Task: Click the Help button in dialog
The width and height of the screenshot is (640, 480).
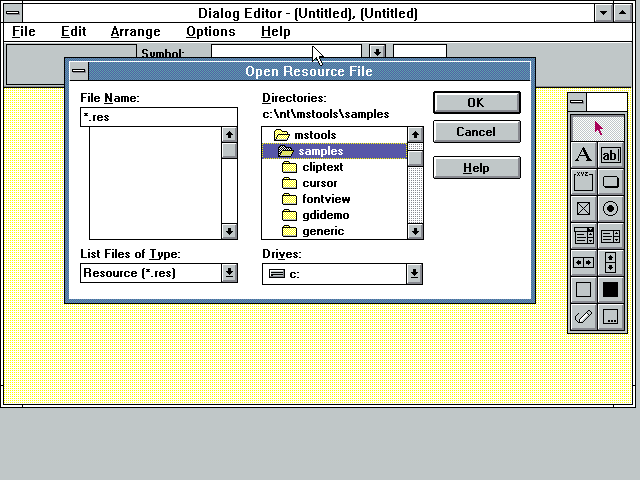Action: click(477, 167)
